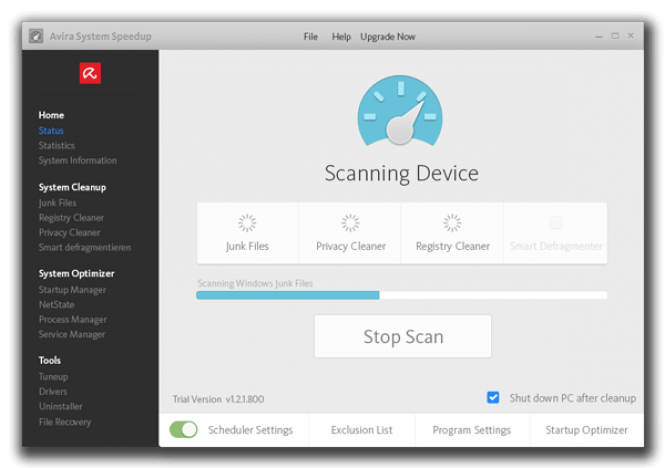Open Startup Manager
665x468 pixels.
click(73, 290)
